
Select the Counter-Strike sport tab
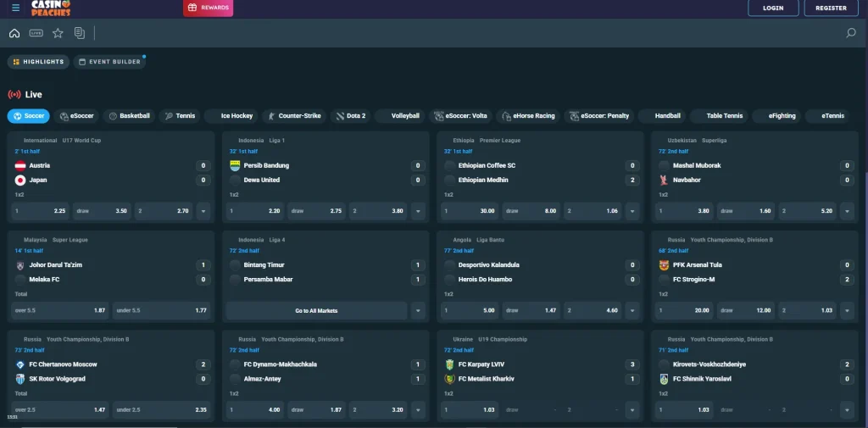[x=293, y=116]
